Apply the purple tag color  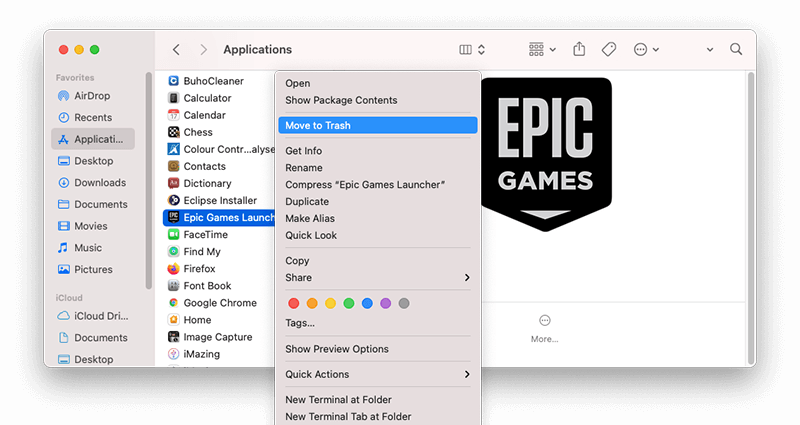point(385,304)
